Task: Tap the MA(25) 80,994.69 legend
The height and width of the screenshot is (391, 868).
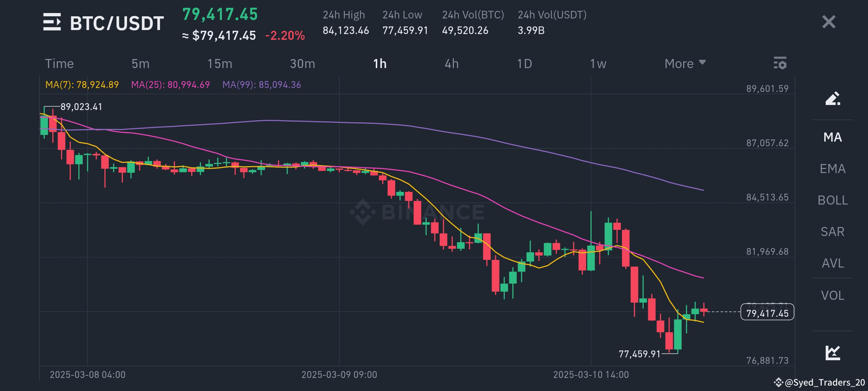Action: tap(170, 85)
